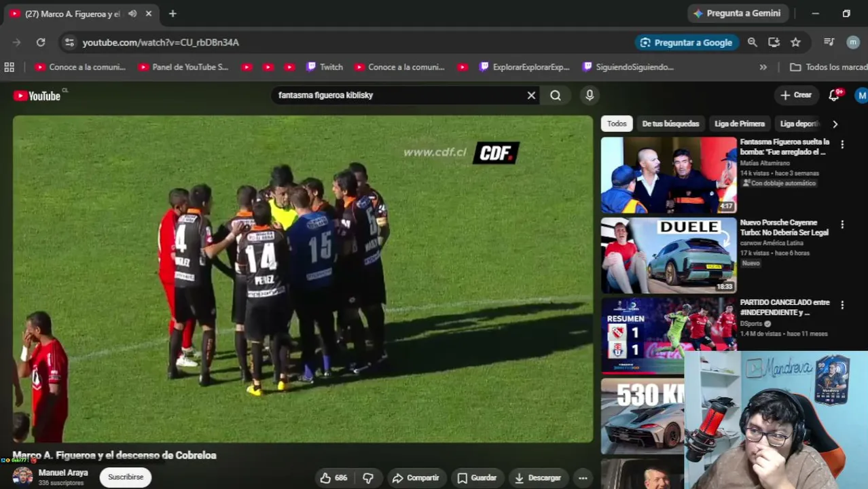Close the Marco A. Figueroa browser tab

pyautogui.click(x=149, y=14)
